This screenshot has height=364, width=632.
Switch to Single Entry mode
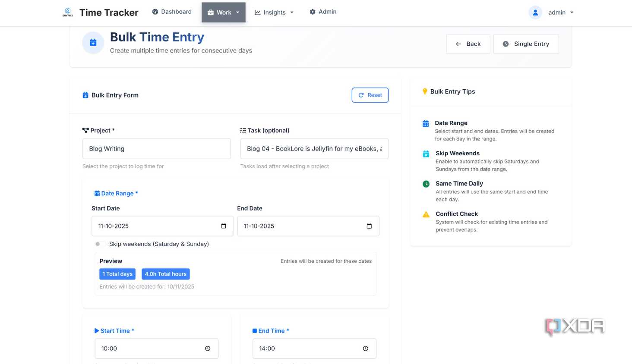point(526,44)
